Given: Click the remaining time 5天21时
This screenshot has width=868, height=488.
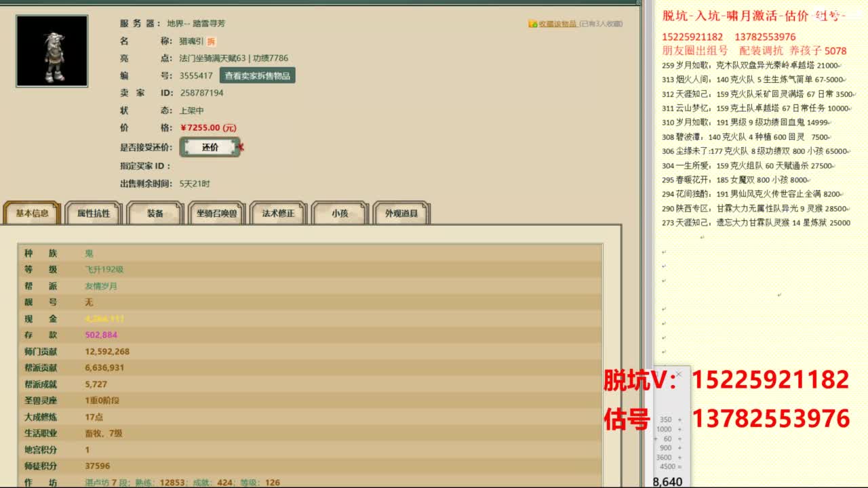Looking at the screenshot, I should coord(195,184).
